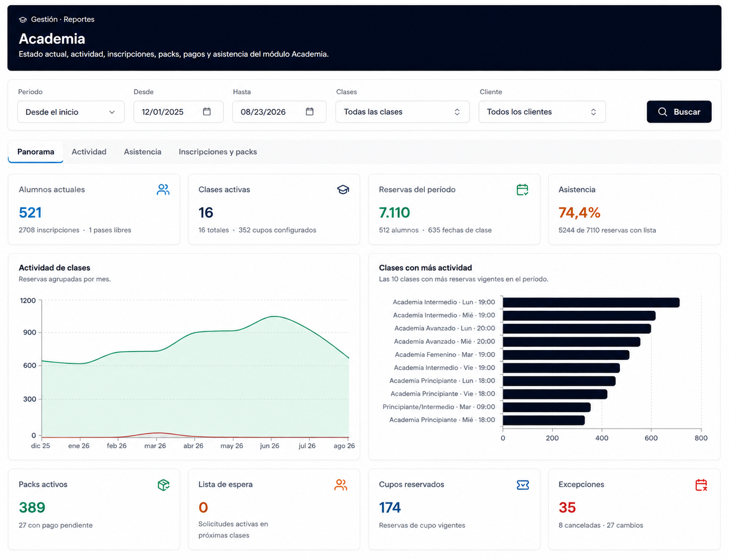The image size is (729, 560).
Task: Click the graduation cap icon beside Gestión · Reportes
Action: click(22, 19)
